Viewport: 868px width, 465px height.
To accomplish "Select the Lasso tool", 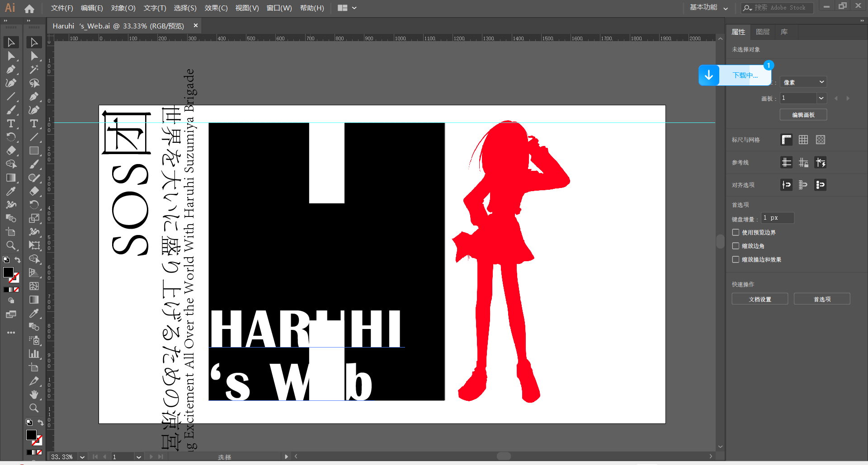I will click(x=34, y=83).
